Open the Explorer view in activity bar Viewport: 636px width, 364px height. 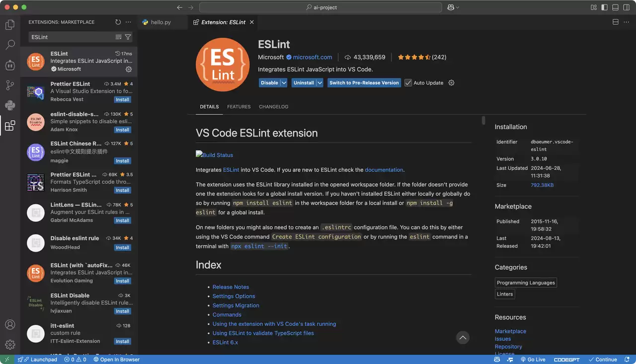pyautogui.click(x=10, y=24)
